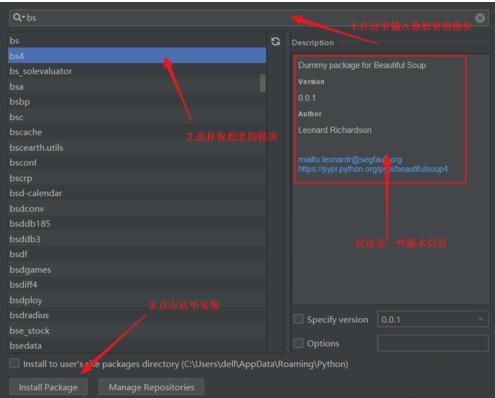Viewport: 495px width, 398px height.
Task: Open the 0.0.1 version dropdown
Action: 433,319
